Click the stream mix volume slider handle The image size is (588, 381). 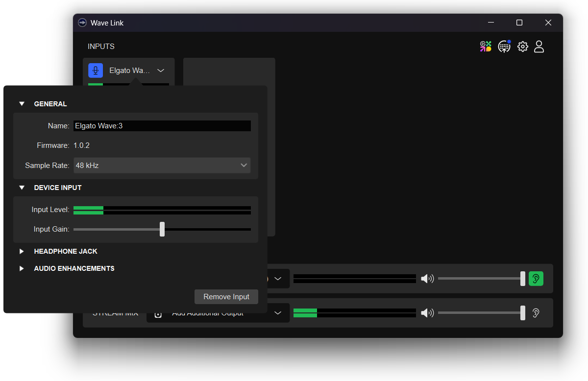tap(523, 313)
